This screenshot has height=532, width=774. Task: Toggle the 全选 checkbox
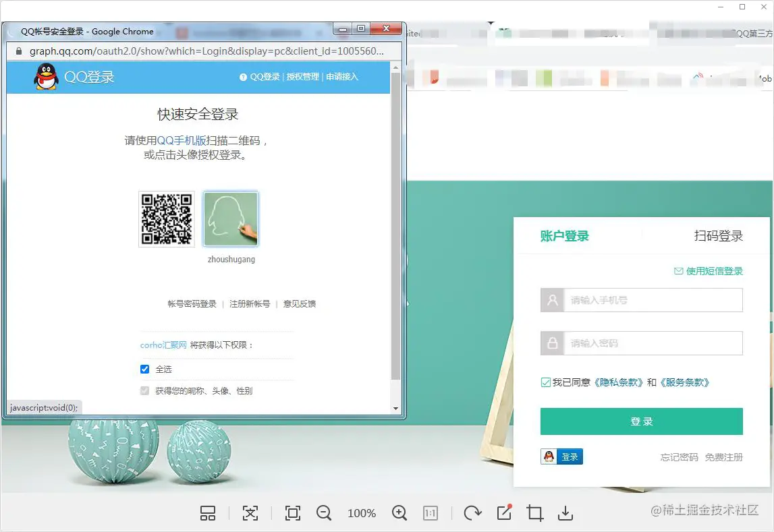pyautogui.click(x=144, y=370)
